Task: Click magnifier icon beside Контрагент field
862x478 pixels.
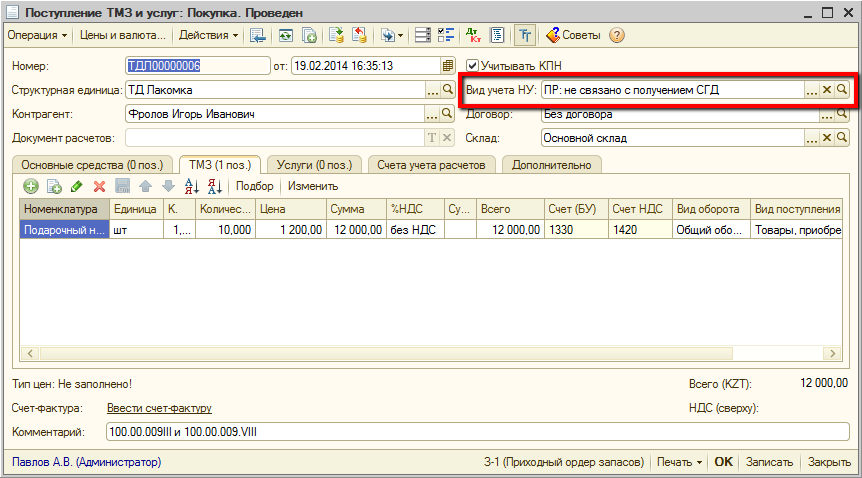Action: (448, 114)
